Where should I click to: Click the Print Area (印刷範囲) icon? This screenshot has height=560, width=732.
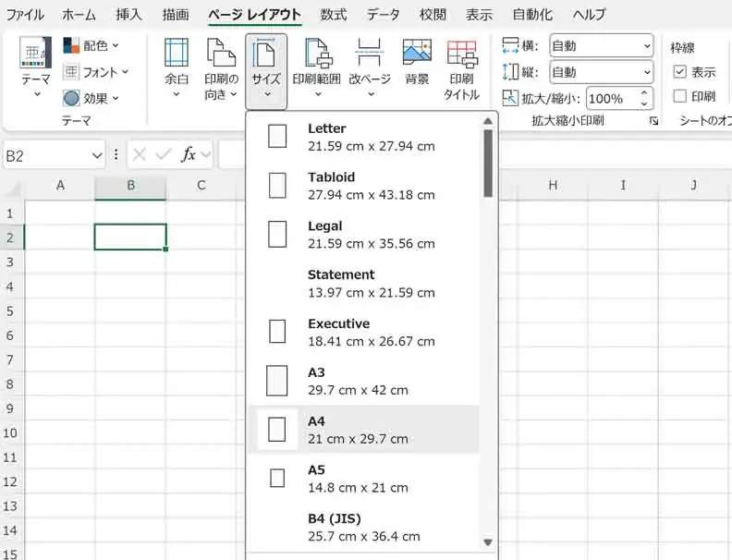pyautogui.click(x=317, y=54)
